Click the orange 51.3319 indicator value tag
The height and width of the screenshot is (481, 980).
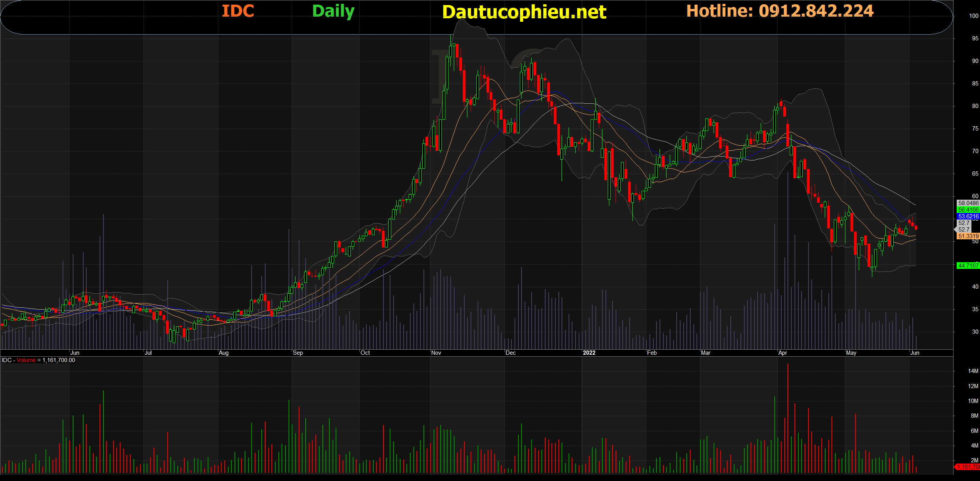(x=968, y=236)
